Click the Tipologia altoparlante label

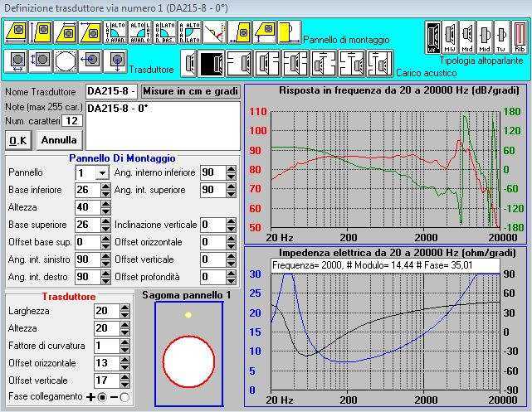pyautogui.click(x=481, y=61)
